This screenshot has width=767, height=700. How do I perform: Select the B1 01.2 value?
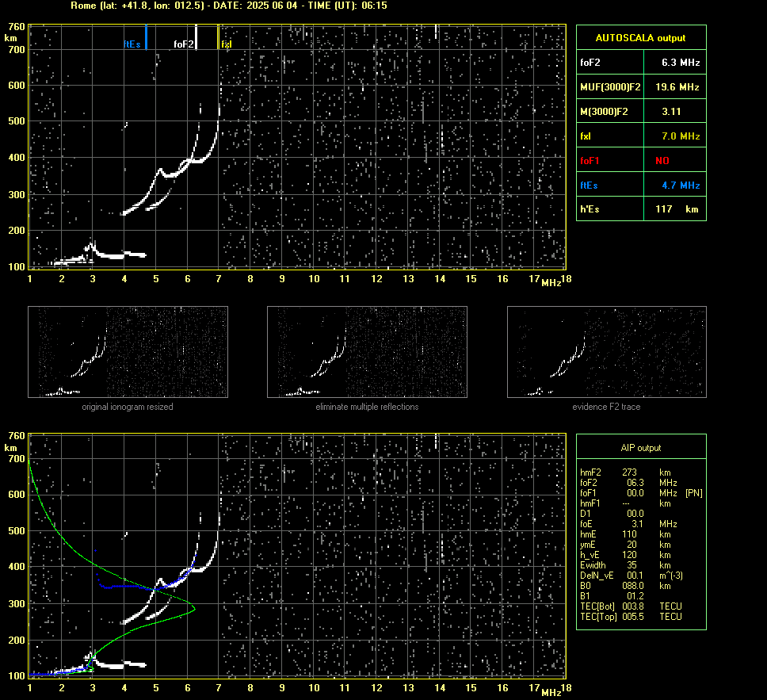635,595
